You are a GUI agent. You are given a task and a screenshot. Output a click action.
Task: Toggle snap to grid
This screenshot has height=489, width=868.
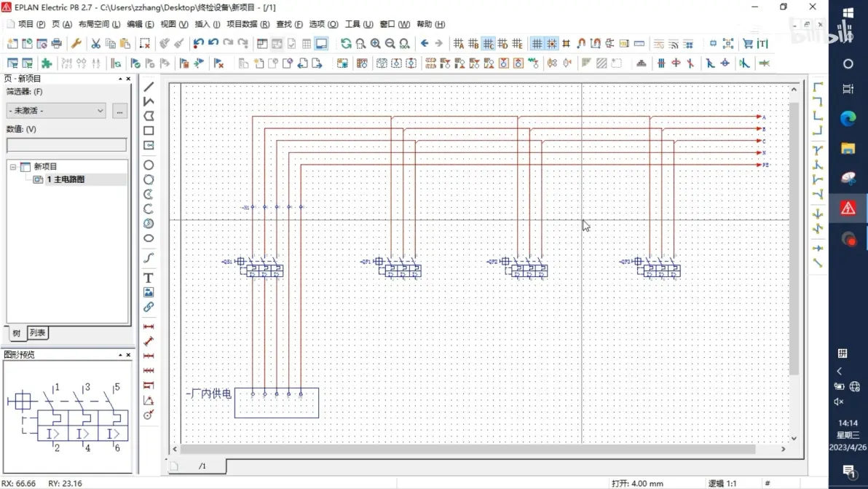[552, 43]
